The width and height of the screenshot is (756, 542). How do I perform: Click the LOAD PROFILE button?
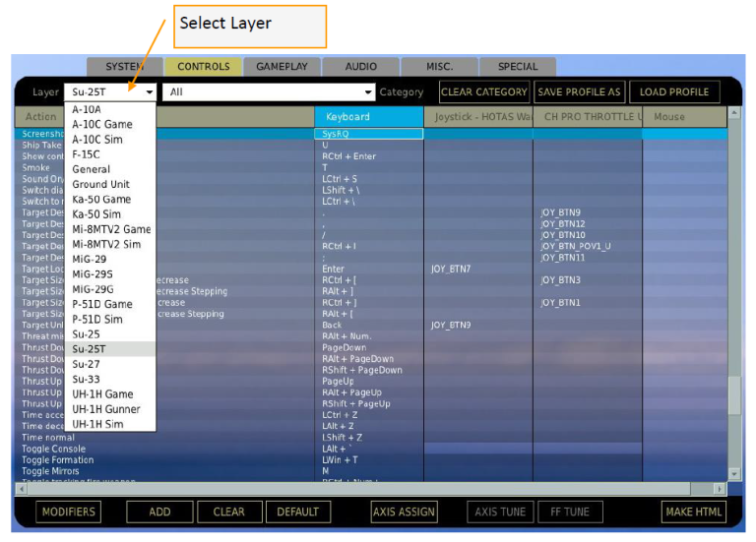click(674, 92)
